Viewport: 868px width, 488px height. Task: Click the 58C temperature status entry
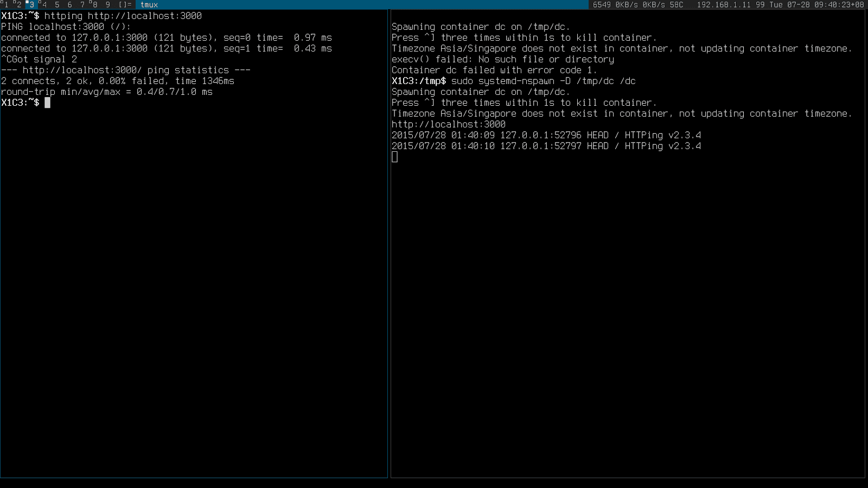coord(676,4)
